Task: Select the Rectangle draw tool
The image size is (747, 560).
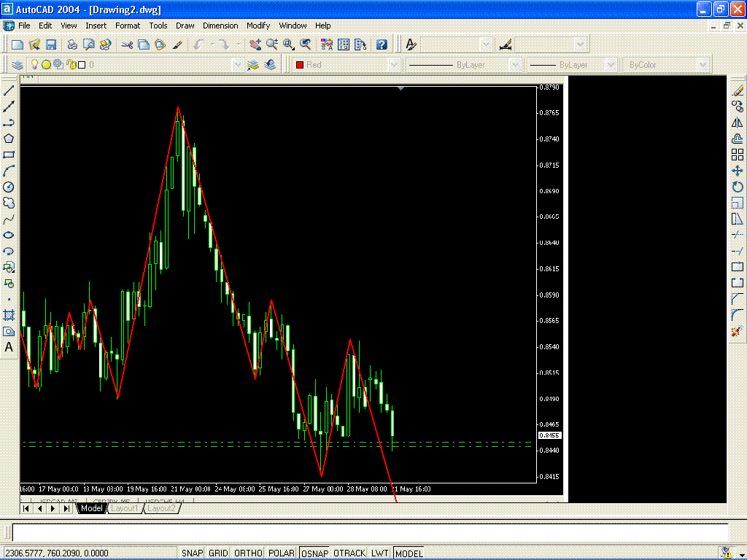Action: click(x=9, y=155)
